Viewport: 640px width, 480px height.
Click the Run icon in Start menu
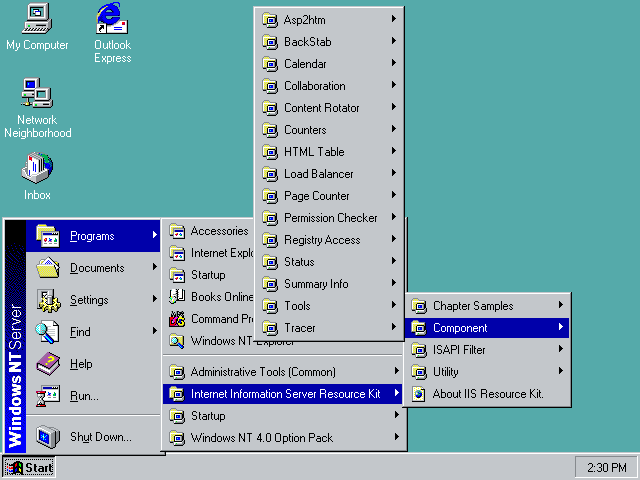pos(48,396)
